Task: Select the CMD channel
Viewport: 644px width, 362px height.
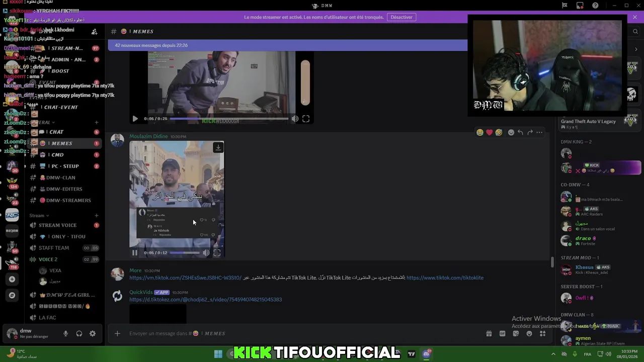Action: [64, 155]
